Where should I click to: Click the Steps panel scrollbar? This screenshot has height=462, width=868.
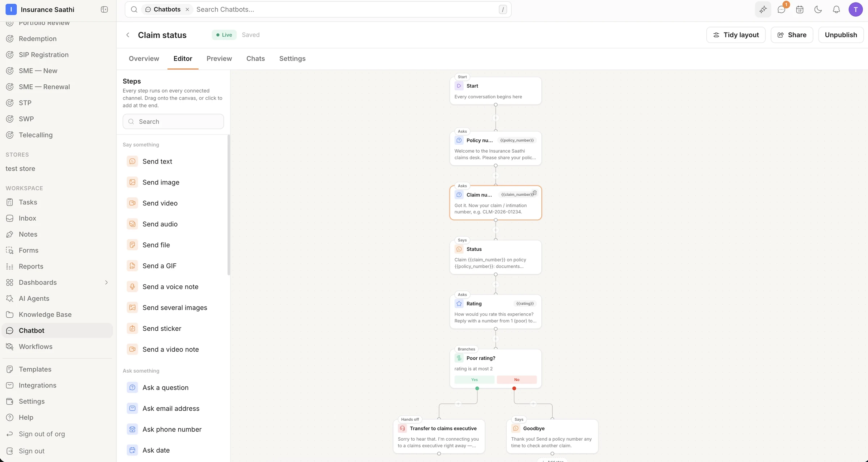(229, 205)
